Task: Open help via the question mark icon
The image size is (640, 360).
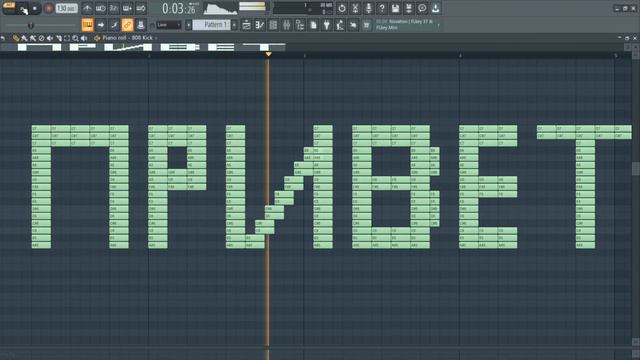Action: (x=382, y=8)
